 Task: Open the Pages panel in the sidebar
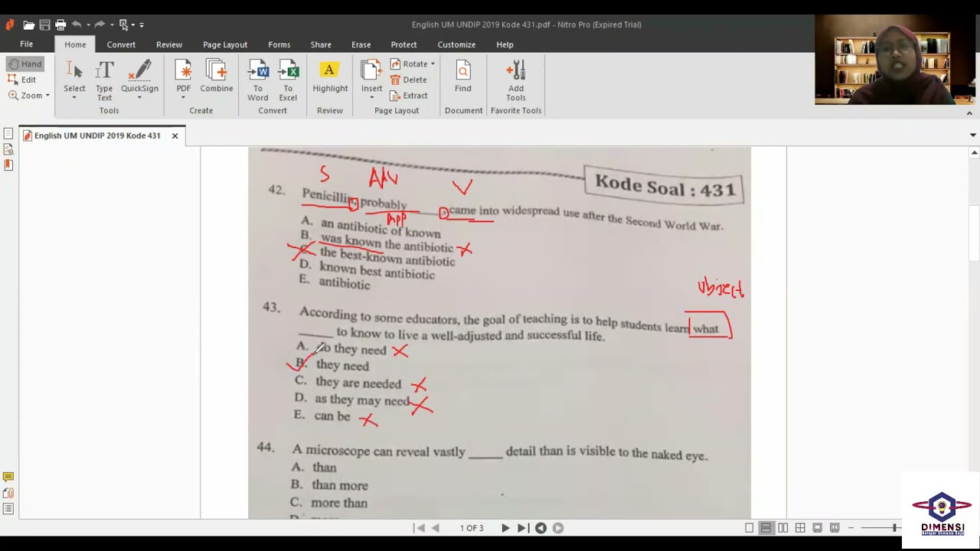[8, 135]
